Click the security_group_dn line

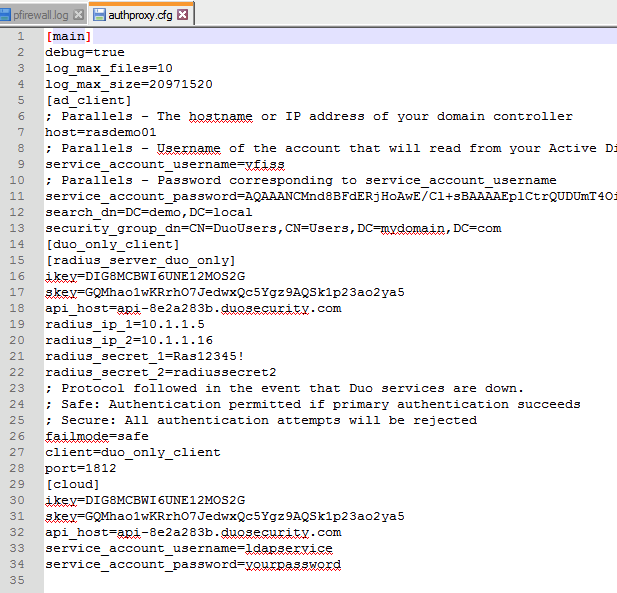coord(273,228)
